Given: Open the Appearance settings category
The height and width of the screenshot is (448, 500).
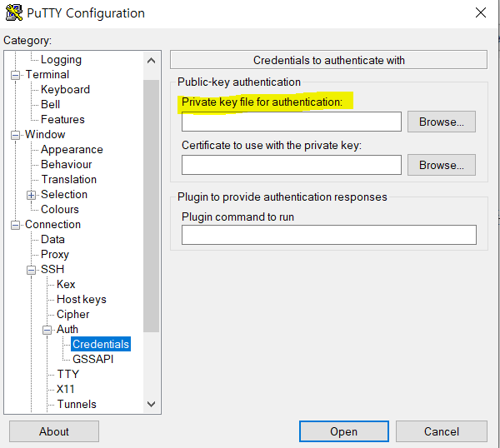Looking at the screenshot, I should [x=72, y=149].
